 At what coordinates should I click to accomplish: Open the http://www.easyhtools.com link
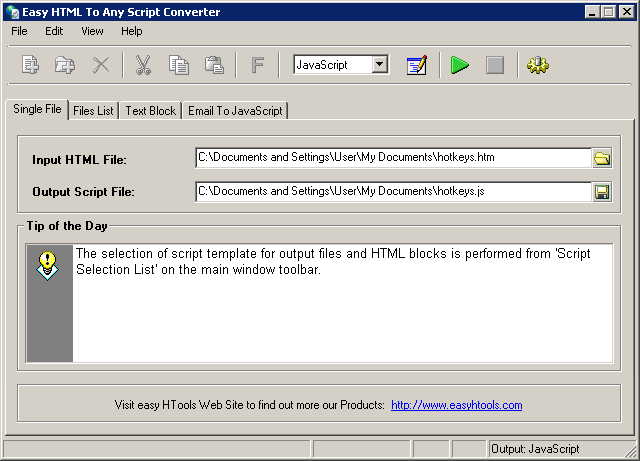tap(456, 405)
